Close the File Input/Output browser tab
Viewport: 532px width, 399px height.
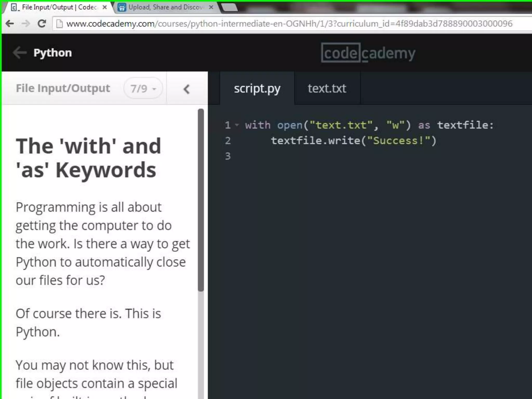click(x=105, y=7)
